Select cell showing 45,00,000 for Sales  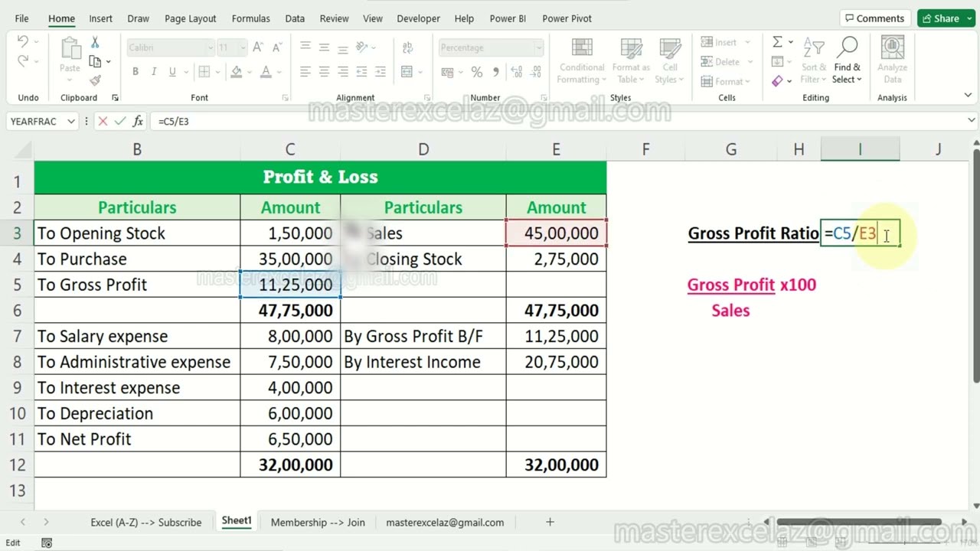(x=557, y=233)
